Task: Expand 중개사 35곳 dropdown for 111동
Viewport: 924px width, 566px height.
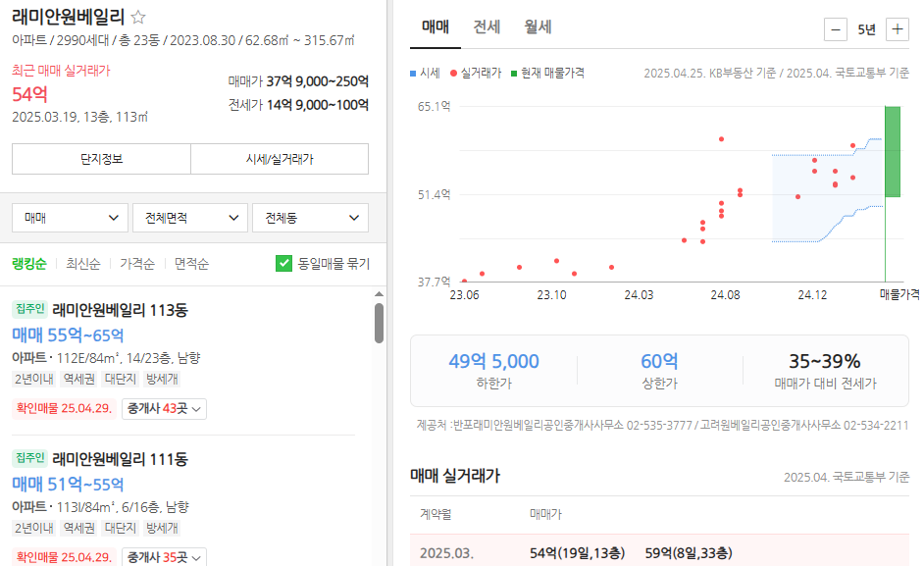Action: coord(164,557)
